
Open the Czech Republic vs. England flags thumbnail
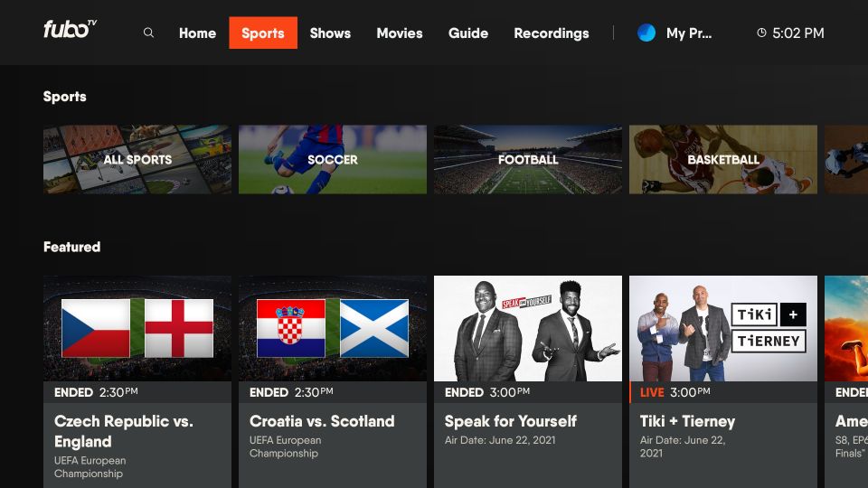point(137,329)
